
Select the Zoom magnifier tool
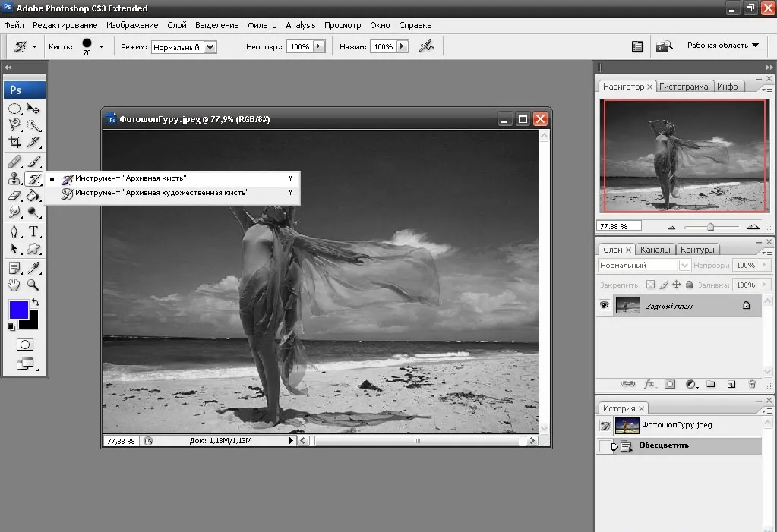pyautogui.click(x=33, y=285)
